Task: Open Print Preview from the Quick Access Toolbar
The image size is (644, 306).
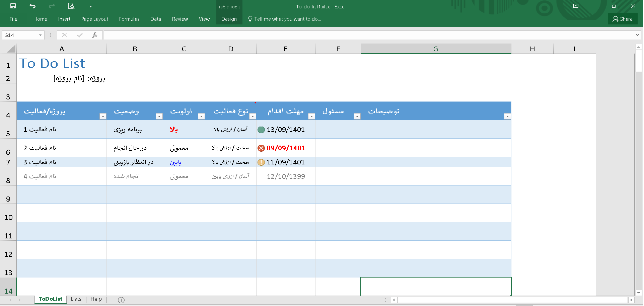Action: (x=71, y=6)
